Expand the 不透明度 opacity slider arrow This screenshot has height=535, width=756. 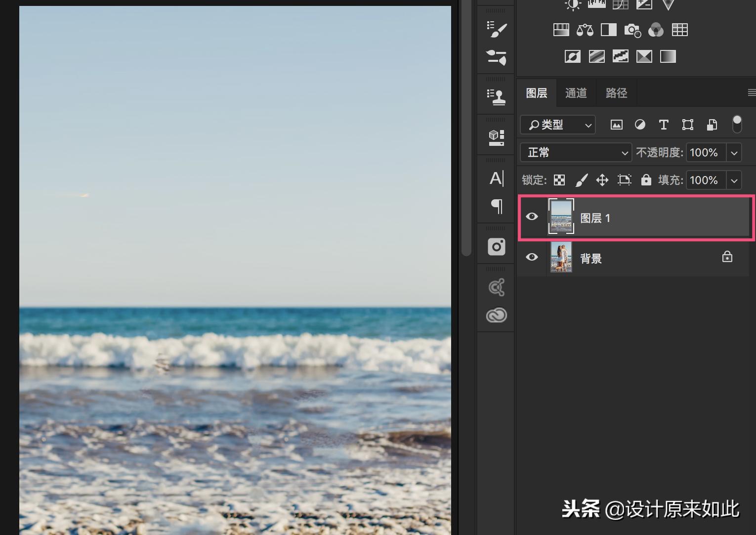pyautogui.click(x=734, y=153)
